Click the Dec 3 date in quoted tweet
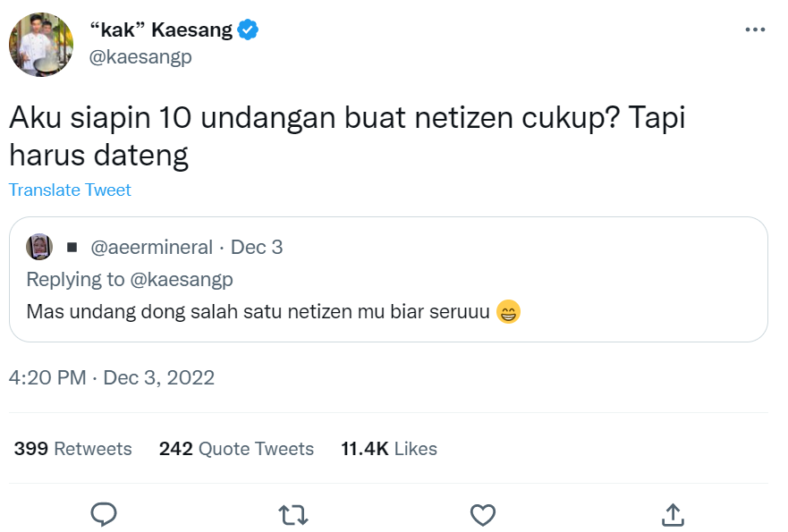 click(257, 248)
